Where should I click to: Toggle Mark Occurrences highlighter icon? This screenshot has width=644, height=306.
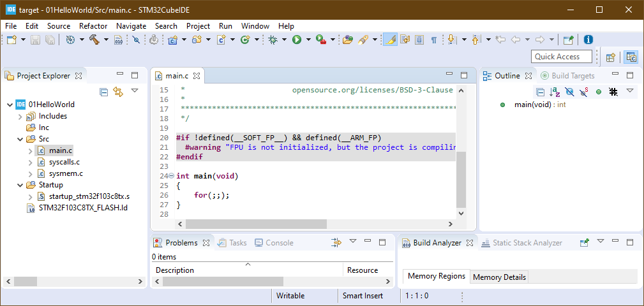390,40
